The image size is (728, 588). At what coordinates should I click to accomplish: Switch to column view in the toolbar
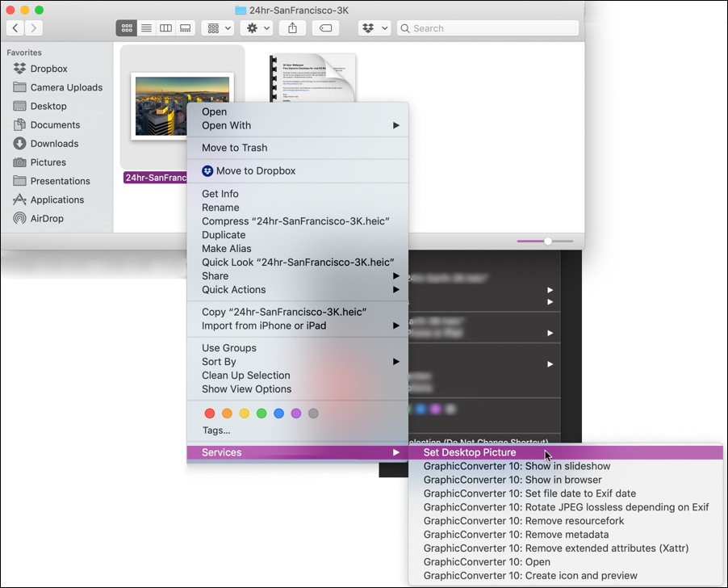point(165,27)
